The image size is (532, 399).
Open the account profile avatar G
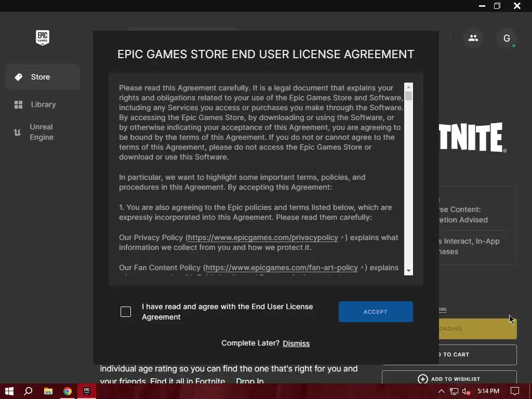(507, 38)
